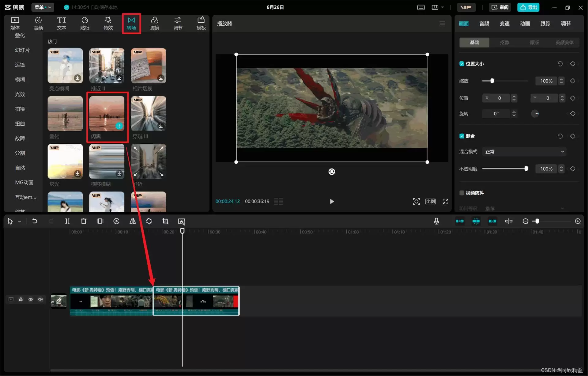Select the 抠像 sub-tab

pos(504,42)
